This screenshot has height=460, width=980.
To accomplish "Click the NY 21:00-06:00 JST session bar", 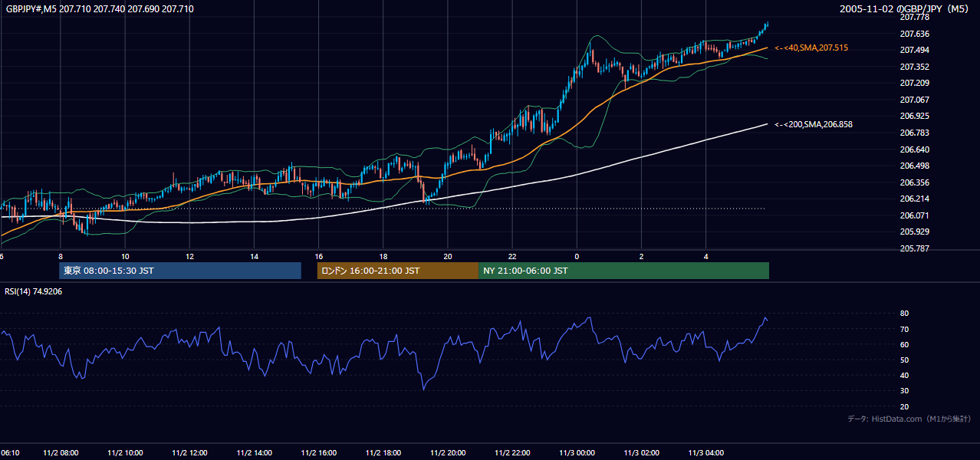I will 624,271.
